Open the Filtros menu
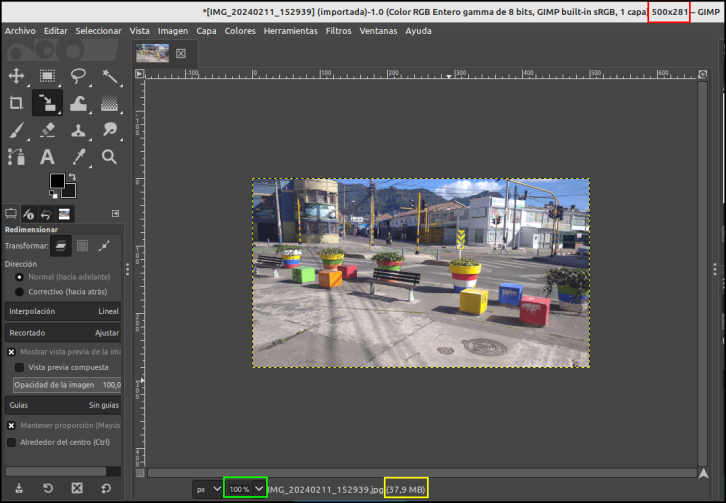726x503 pixels. [338, 31]
